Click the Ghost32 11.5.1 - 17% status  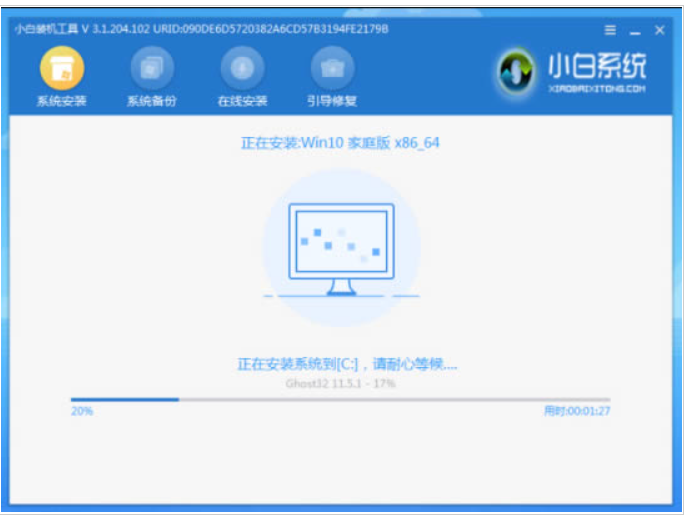(x=341, y=383)
